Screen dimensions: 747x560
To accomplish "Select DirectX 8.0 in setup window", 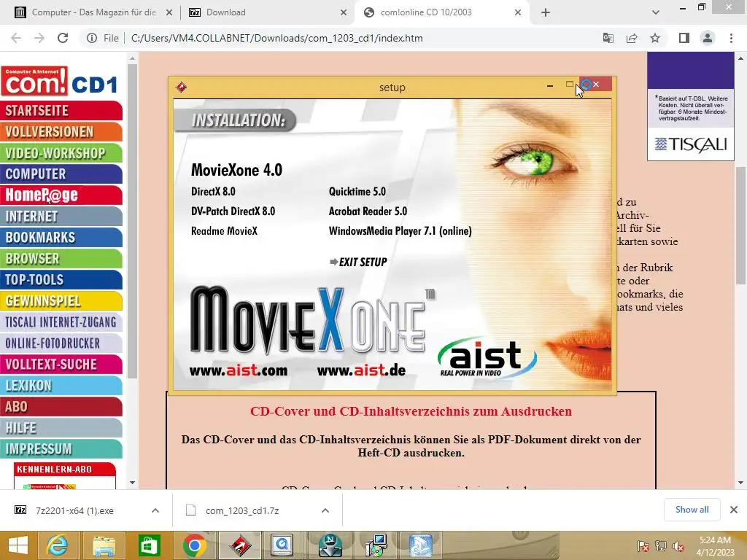I will point(213,192).
